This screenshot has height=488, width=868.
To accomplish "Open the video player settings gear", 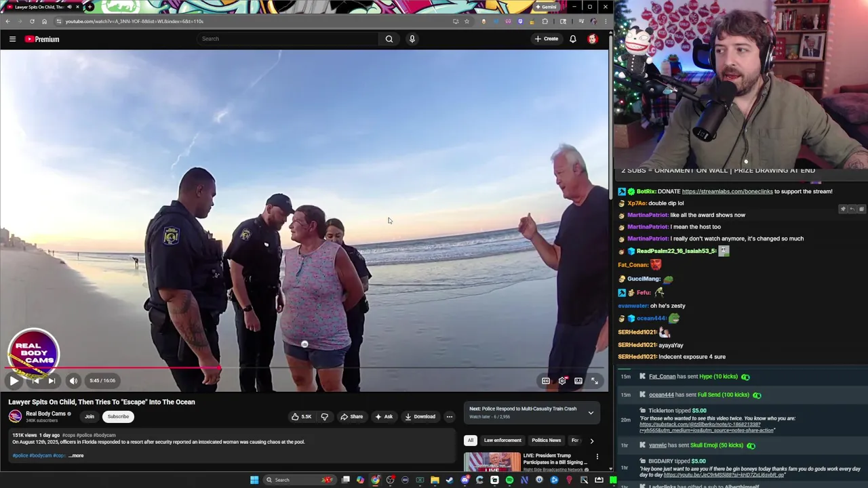I will pyautogui.click(x=562, y=381).
